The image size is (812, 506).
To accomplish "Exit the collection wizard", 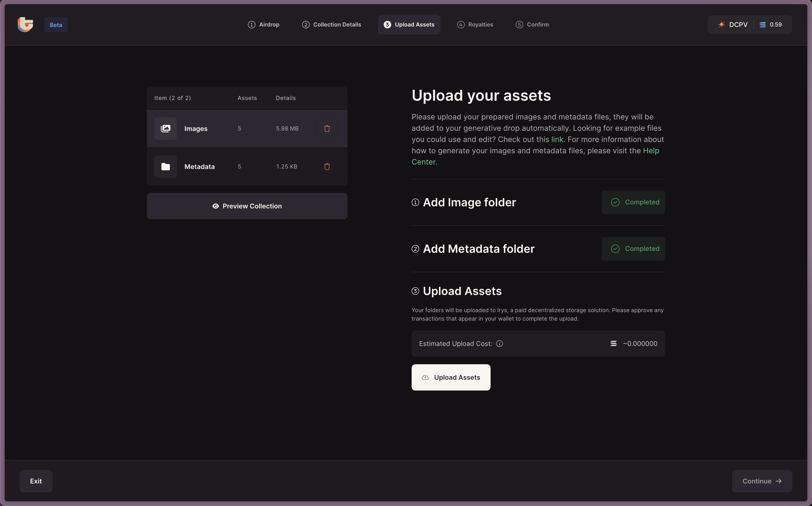I will coord(36,481).
